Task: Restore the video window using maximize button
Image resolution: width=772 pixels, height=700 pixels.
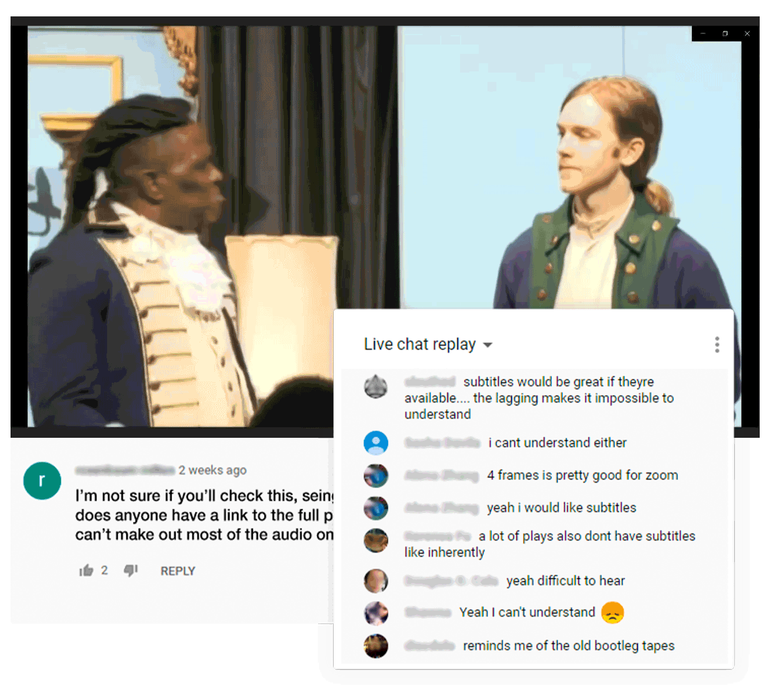Action: click(725, 33)
